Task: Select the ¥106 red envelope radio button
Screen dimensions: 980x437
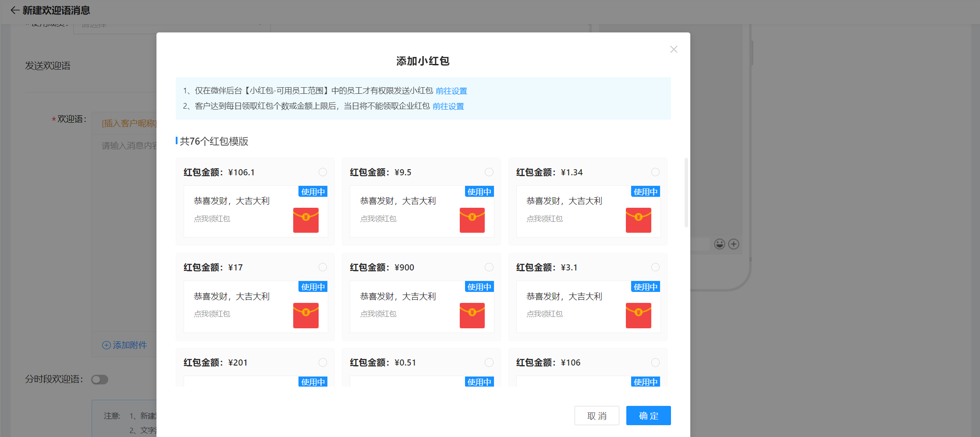Action: (x=655, y=362)
